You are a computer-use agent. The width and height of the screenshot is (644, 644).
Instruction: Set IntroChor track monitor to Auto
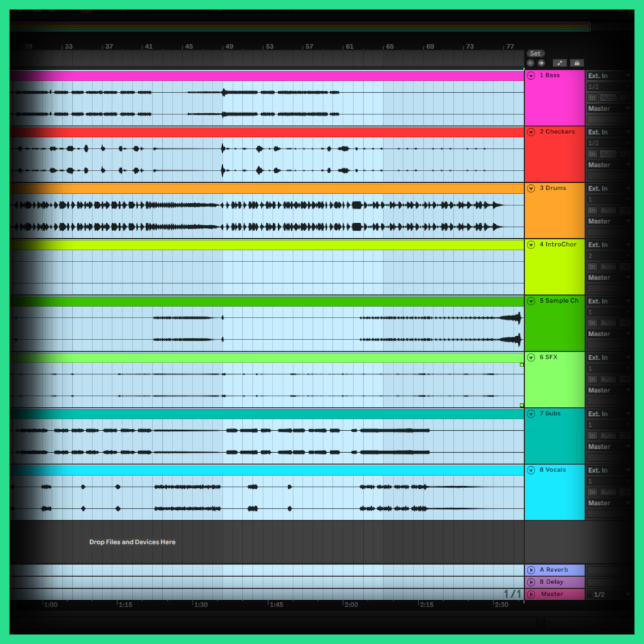(608, 267)
